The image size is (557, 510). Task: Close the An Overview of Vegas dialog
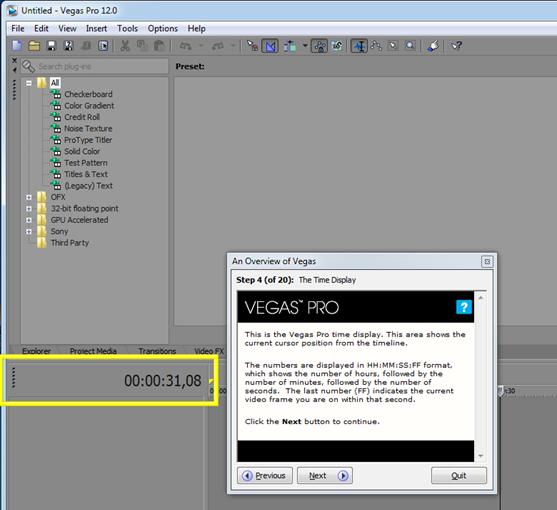click(x=487, y=262)
